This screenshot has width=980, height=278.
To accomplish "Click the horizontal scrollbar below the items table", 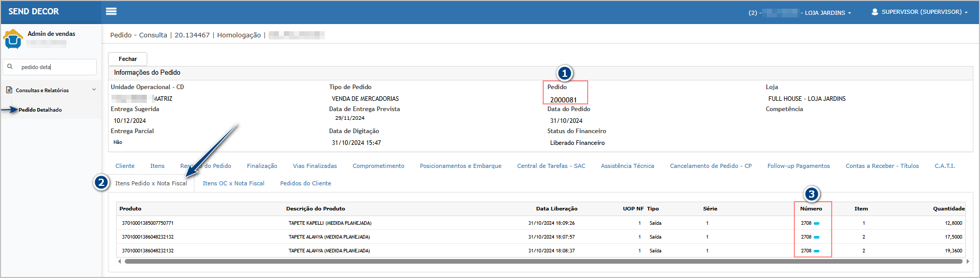I will 542,261.
